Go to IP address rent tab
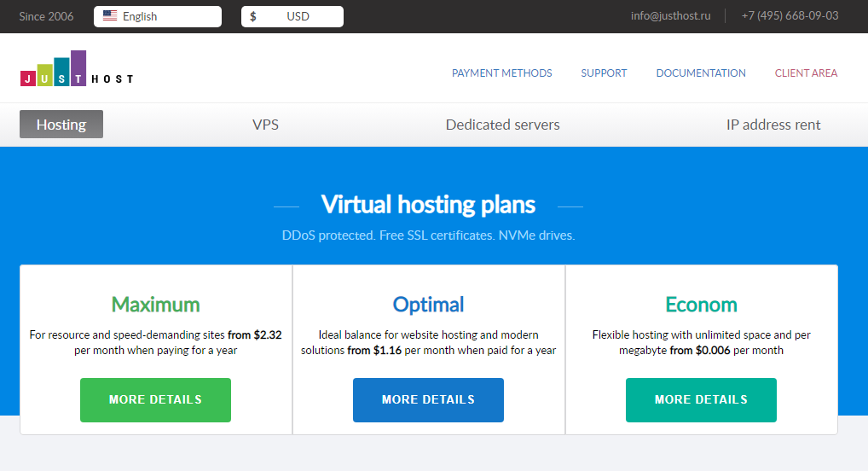The height and width of the screenshot is (471, 868). [773, 125]
